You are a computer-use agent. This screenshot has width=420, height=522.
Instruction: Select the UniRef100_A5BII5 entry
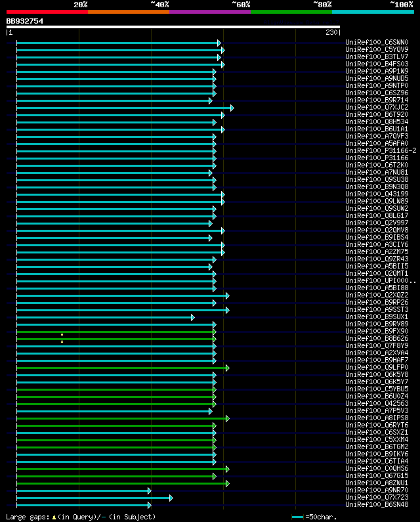[377, 267]
